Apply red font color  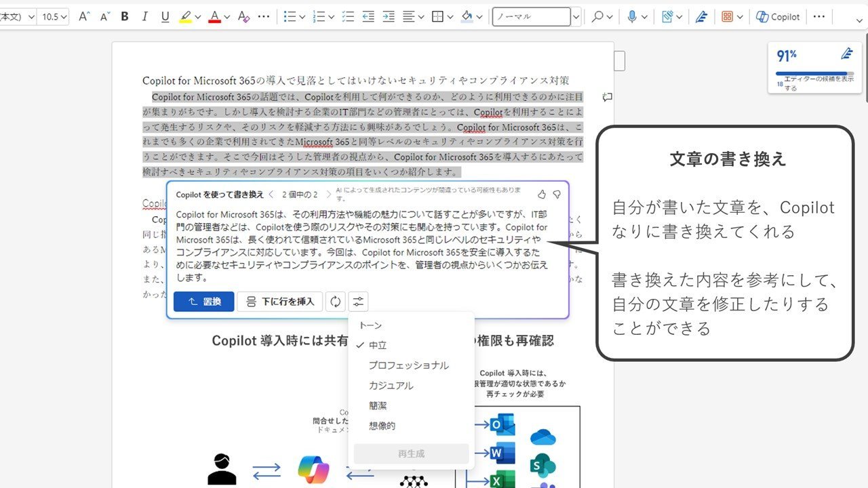[x=215, y=16]
